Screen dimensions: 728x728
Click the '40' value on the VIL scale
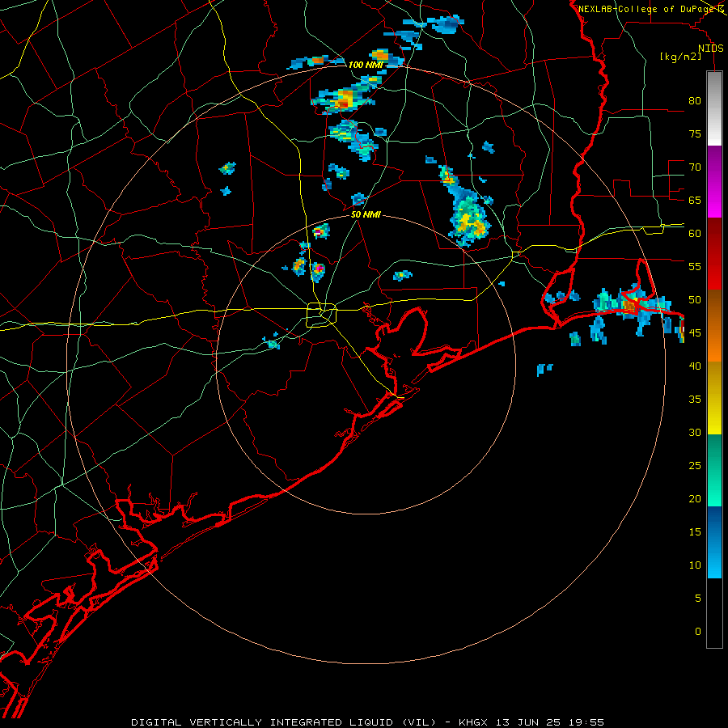tap(695, 366)
